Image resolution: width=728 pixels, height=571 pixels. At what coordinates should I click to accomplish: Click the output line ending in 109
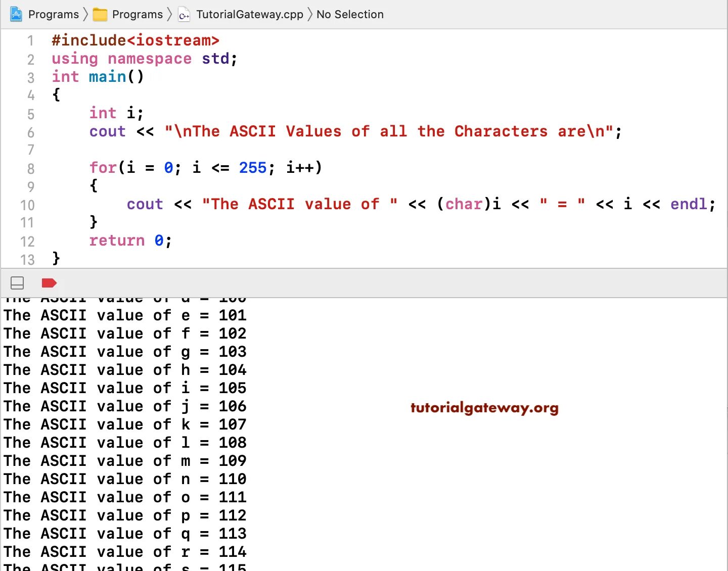tap(125, 461)
